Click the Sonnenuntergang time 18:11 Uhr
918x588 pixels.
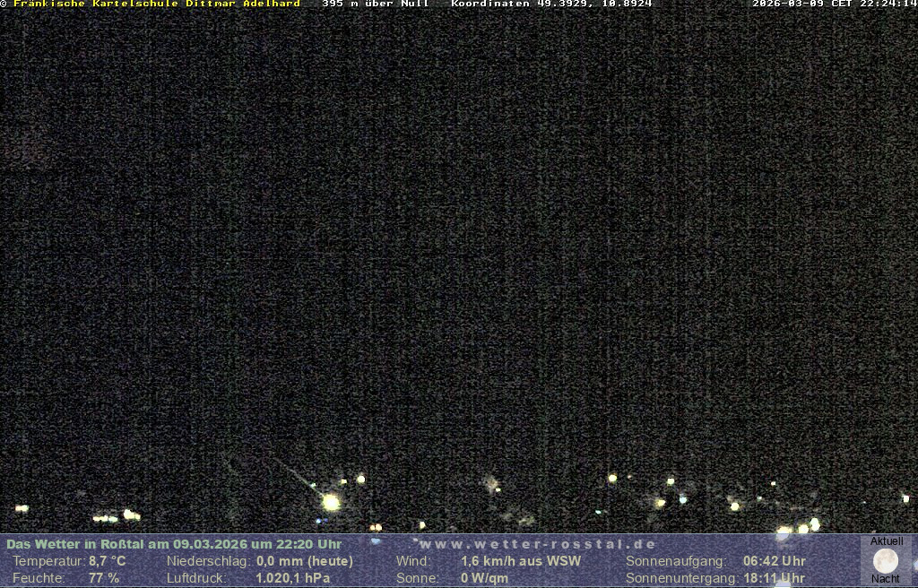tap(774, 578)
